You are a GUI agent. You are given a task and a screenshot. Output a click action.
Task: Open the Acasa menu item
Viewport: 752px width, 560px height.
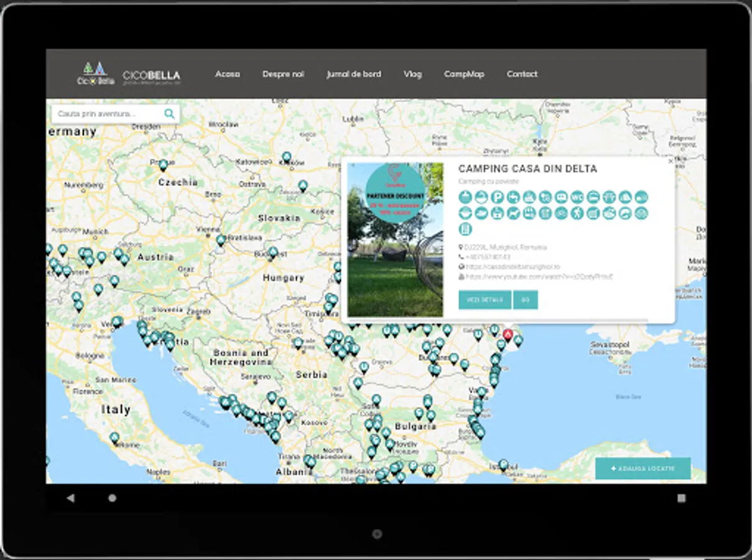227,74
